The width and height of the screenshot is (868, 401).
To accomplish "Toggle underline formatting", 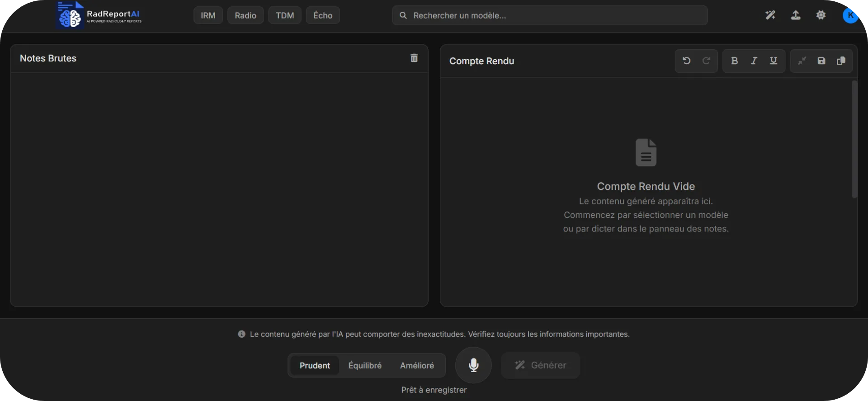I will [774, 61].
